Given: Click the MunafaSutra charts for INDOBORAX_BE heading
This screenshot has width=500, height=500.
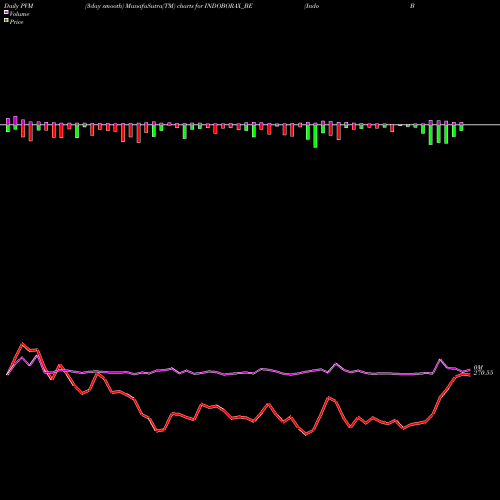Looking at the screenshot, I should coord(169,6).
